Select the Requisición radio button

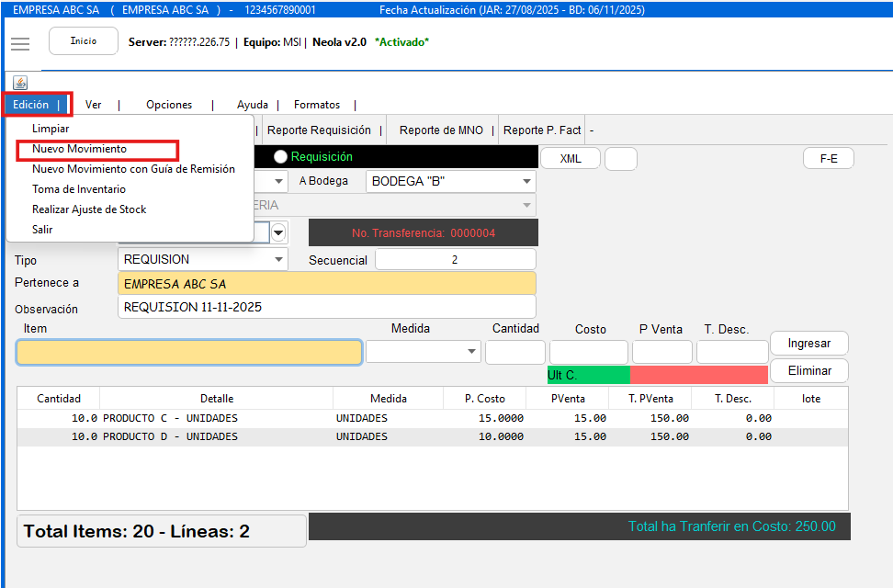coord(281,157)
